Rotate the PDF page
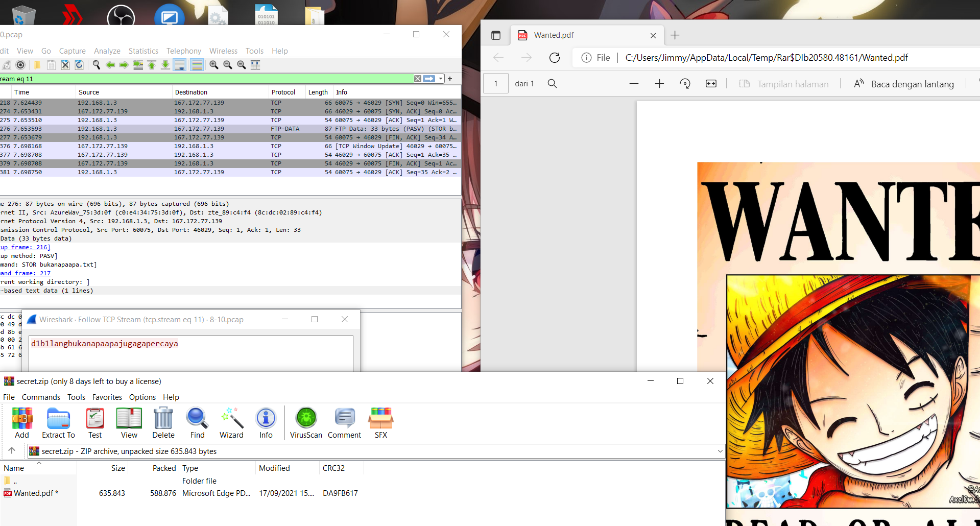 [685, 84]
